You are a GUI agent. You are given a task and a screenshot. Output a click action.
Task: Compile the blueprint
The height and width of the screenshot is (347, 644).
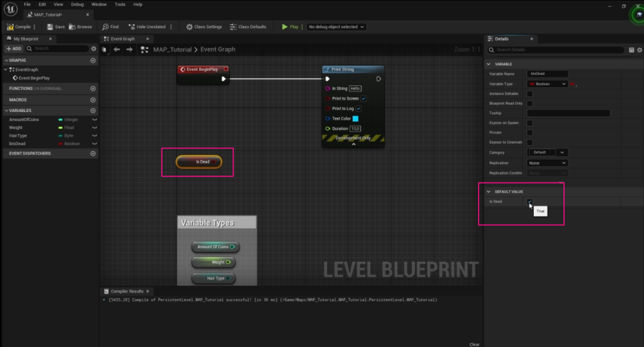coord(19,27)
